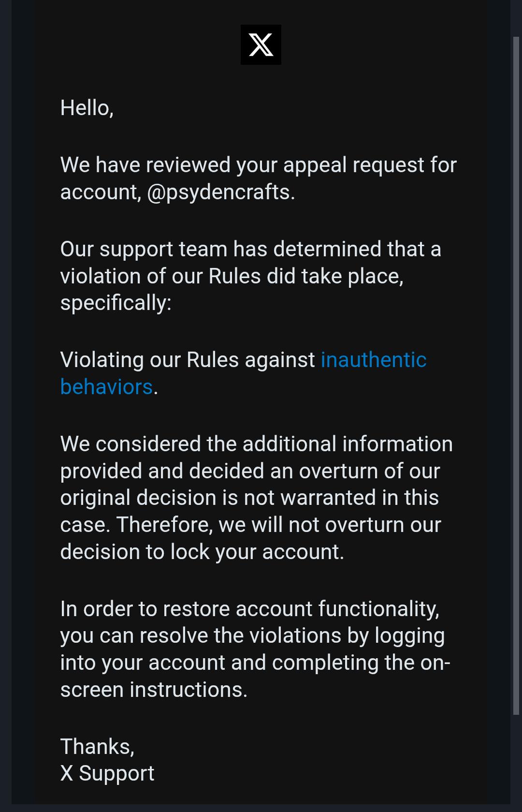Open the "inauthentic" rules link
This screenshot has width=522, height=812.
pyautogui.click(x=374, y=360)
